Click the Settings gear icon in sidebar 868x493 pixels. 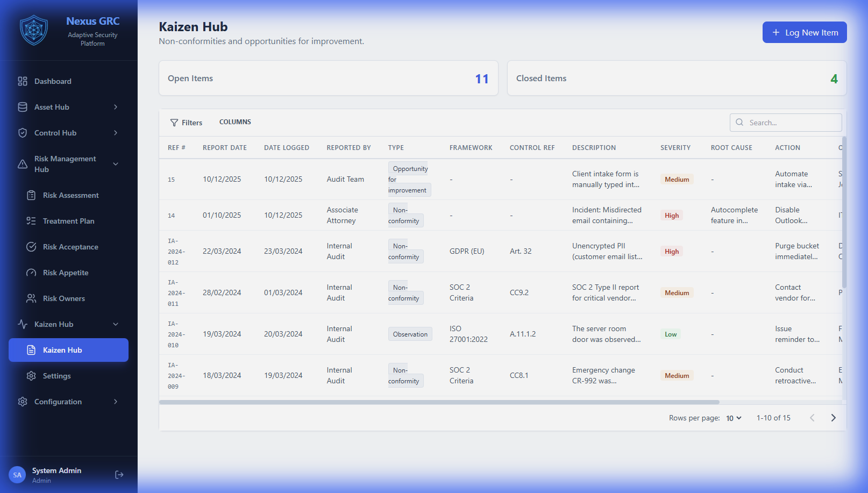31,376
